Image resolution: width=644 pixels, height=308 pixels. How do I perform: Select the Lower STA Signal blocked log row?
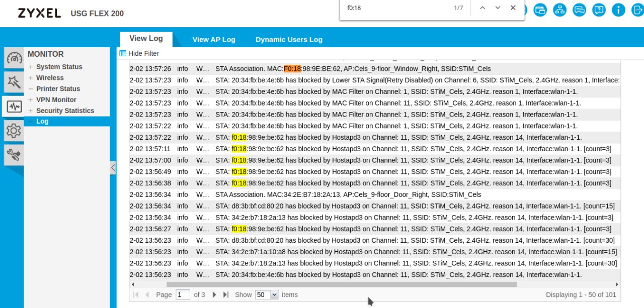tap(374, 80)
